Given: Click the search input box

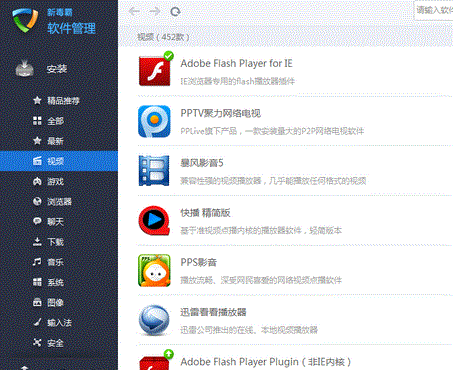Looking at the screenshot, I should [433, 11].
